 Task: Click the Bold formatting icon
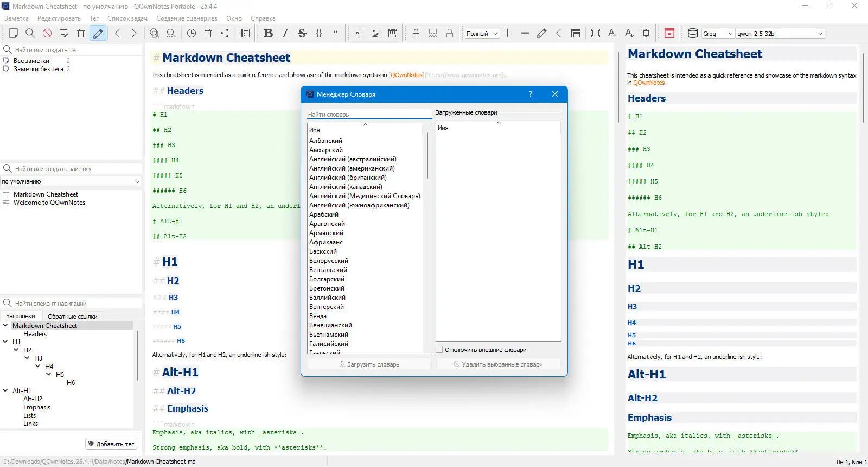point(268,33)
